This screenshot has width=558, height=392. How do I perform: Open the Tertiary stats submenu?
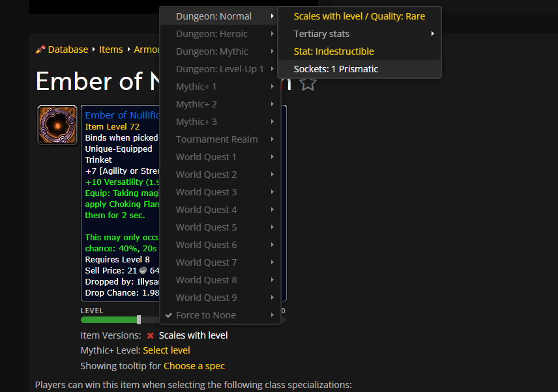359,34
